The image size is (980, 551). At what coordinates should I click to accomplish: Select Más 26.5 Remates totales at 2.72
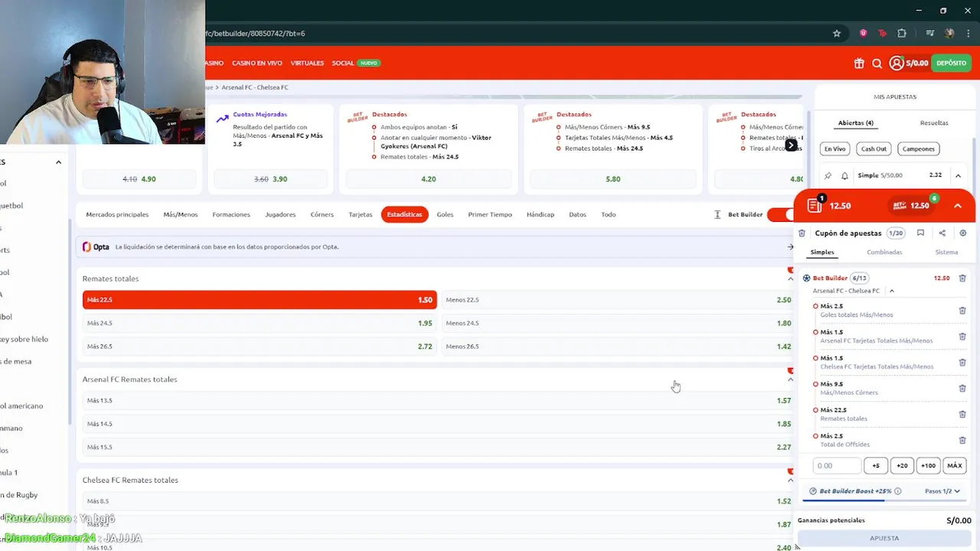pyautogui.click(x=260, y=347)
